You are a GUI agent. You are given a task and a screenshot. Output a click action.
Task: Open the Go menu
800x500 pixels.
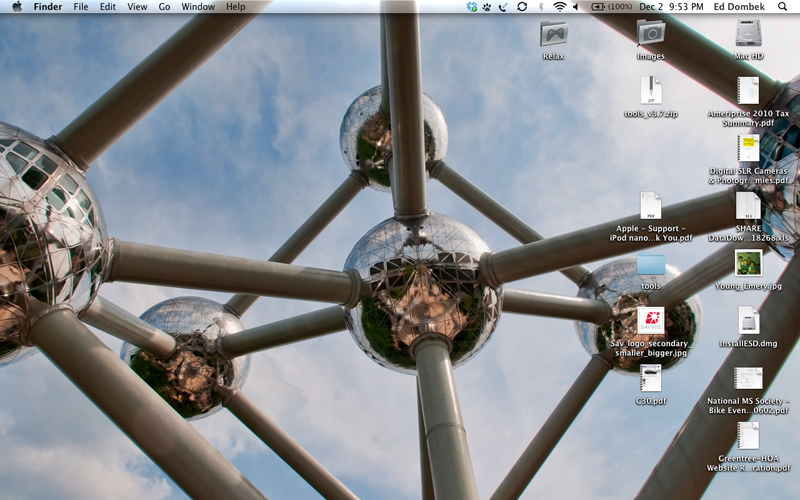click(x=164, y=7)
